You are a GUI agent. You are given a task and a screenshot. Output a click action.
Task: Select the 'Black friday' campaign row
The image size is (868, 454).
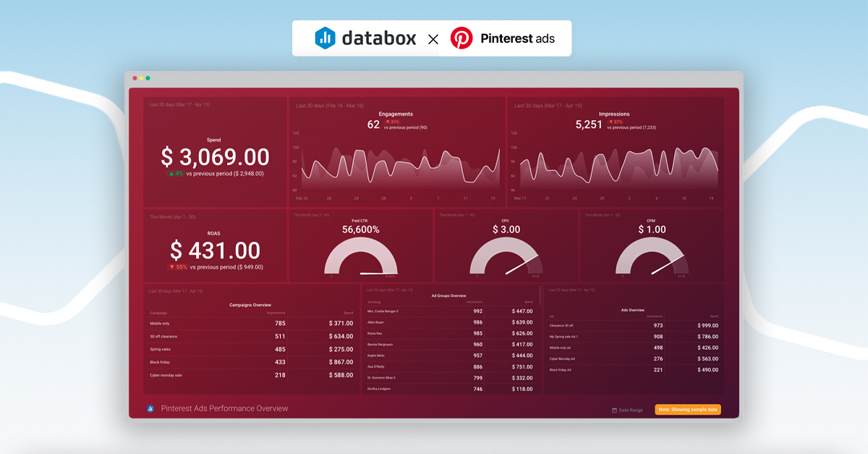pyautogui.click(x=250, y=362)
